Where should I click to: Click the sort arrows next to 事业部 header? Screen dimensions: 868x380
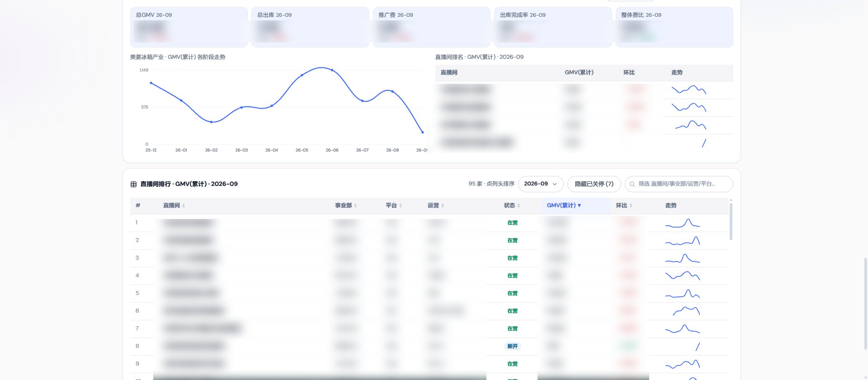[x=355, y=206]
